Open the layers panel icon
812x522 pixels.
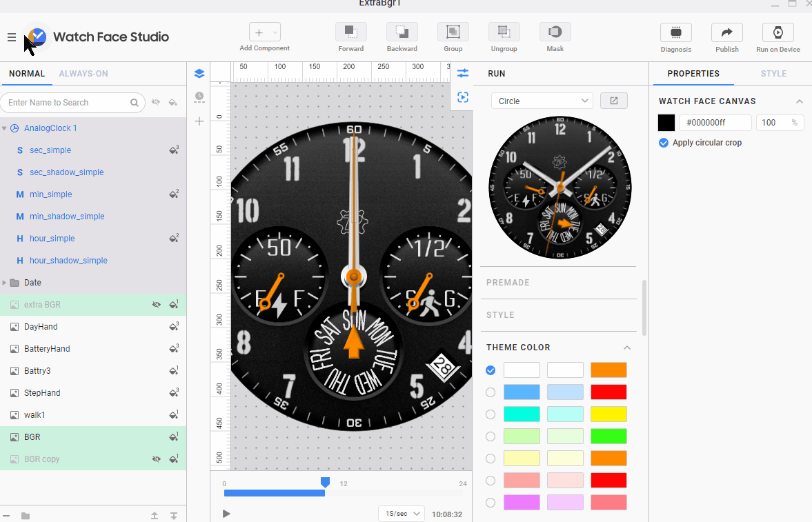[199, 74]
